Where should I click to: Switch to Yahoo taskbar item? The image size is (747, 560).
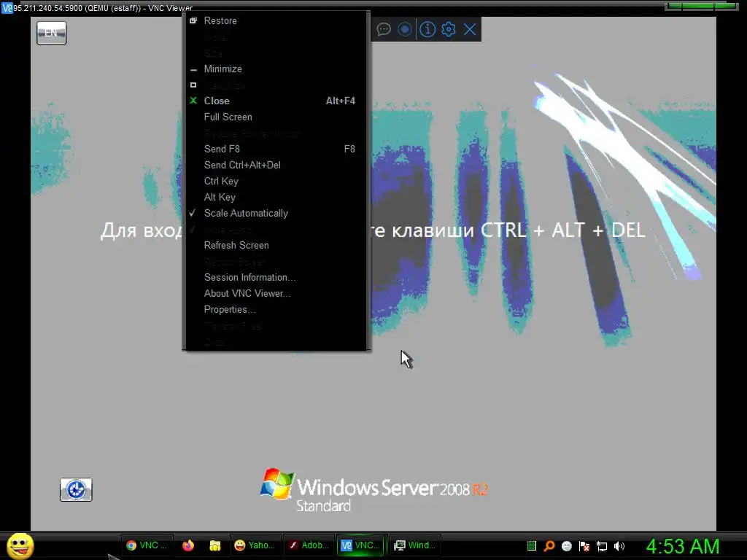pos(255,545)
